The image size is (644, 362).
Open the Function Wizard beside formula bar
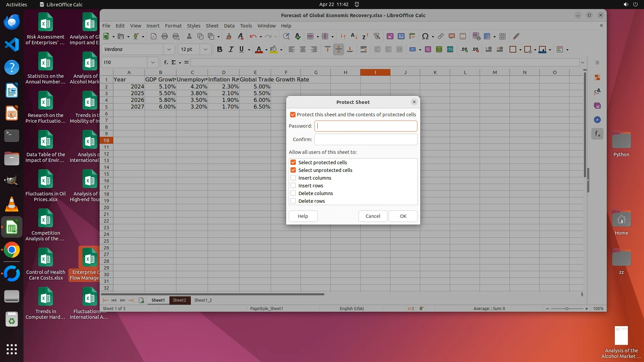166,62
